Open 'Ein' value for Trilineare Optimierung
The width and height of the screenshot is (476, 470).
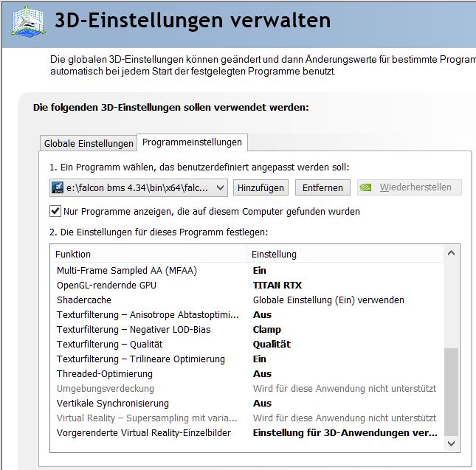click(x=260, y=359)
